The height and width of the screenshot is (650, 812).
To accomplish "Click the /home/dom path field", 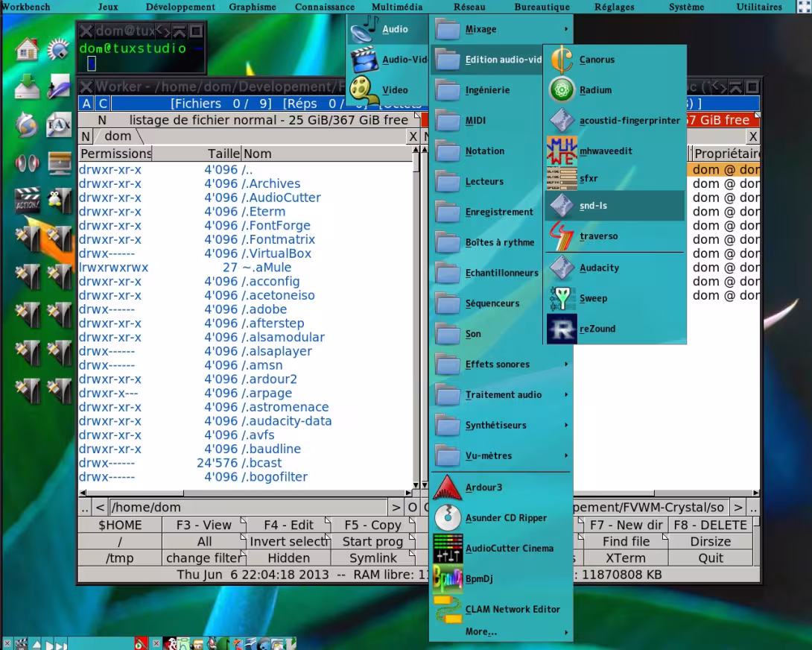I will pos(249,508).
